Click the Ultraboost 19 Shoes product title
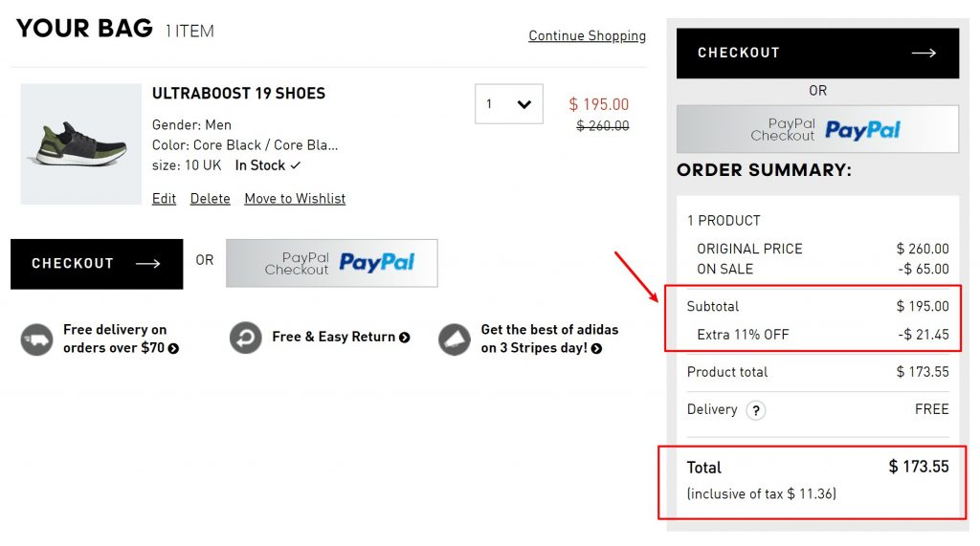 click(x=238, y=94)
